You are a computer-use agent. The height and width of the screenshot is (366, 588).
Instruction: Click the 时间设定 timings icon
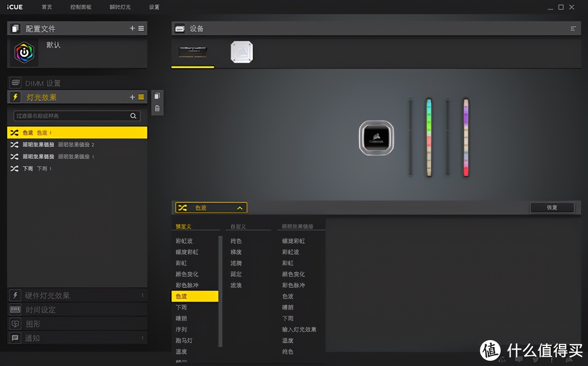(x=16, y=310)
